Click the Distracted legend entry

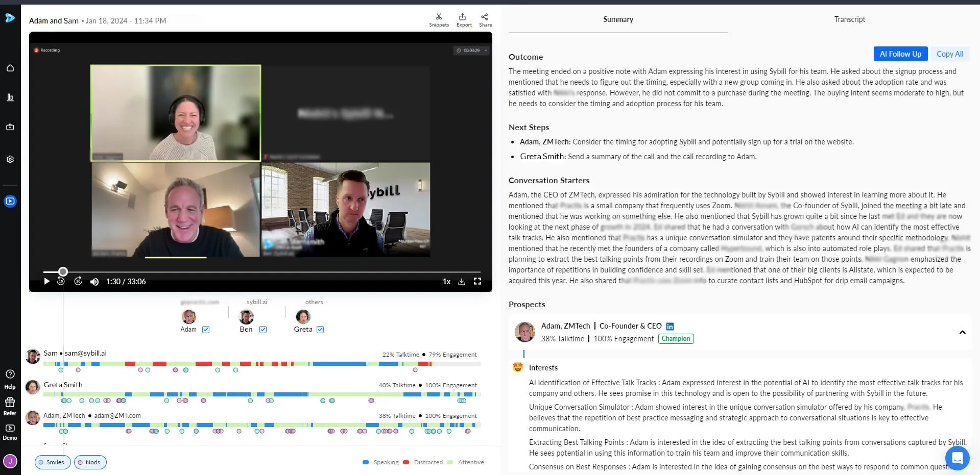pyautogui.click(x=423, y=462)
